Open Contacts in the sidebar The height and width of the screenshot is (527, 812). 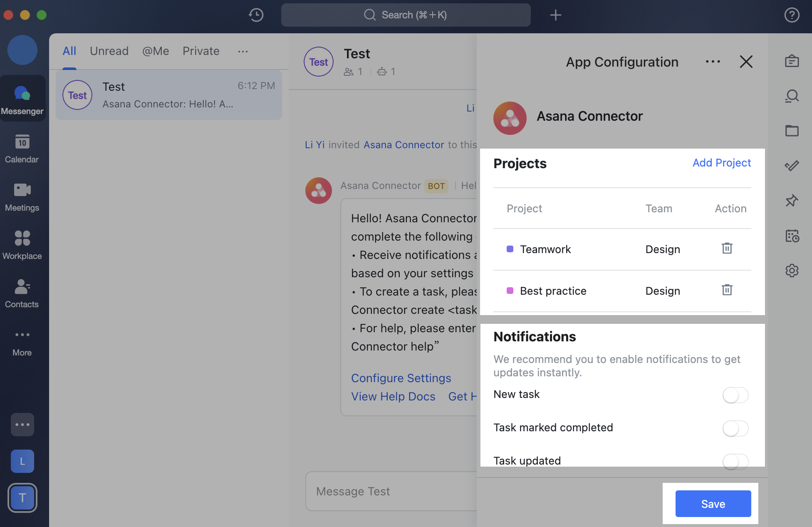coord(22,293)
